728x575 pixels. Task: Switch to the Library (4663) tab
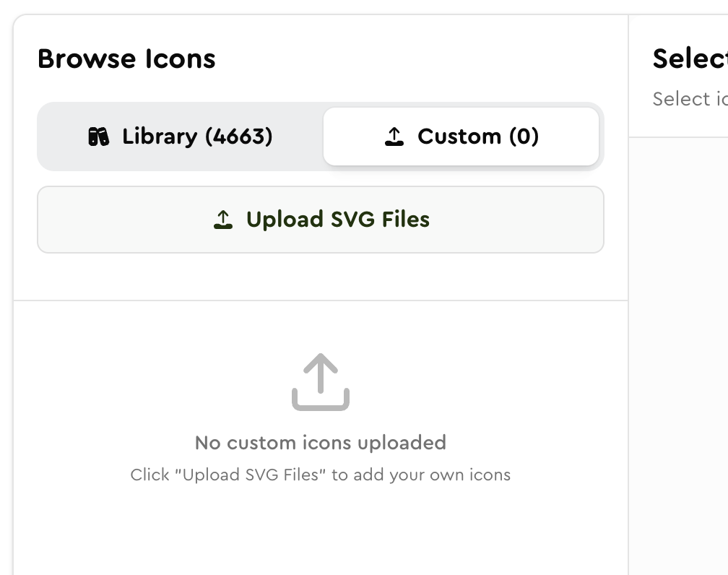click(181, 137)
